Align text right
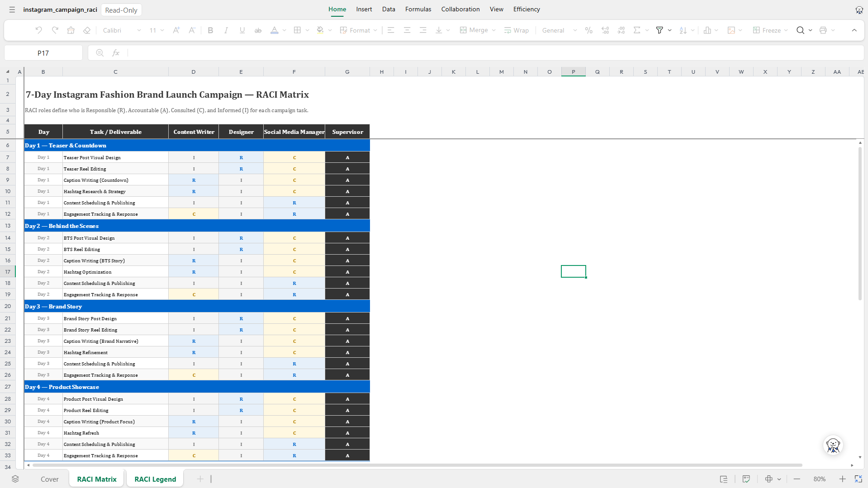The image size is (868, 488). pyautogui.click(x=423, y=30)
